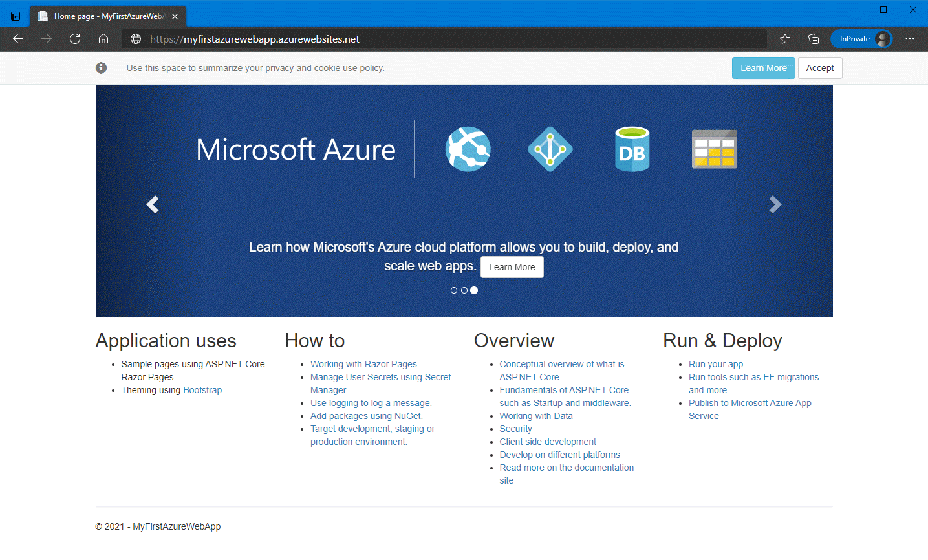928x560 pixels.
Task: Open the Favorites star menu
Action: pyautogui.click(x=785, y=39)
